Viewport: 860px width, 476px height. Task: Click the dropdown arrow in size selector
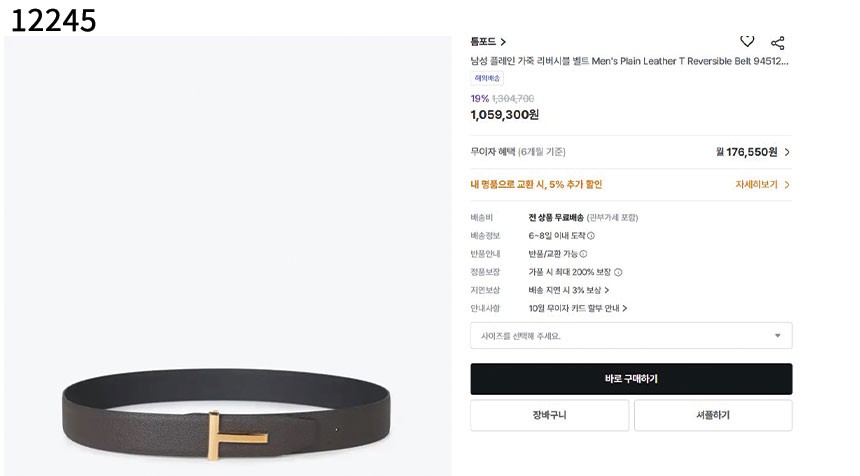pyautogui.click(x=777, y=336)
